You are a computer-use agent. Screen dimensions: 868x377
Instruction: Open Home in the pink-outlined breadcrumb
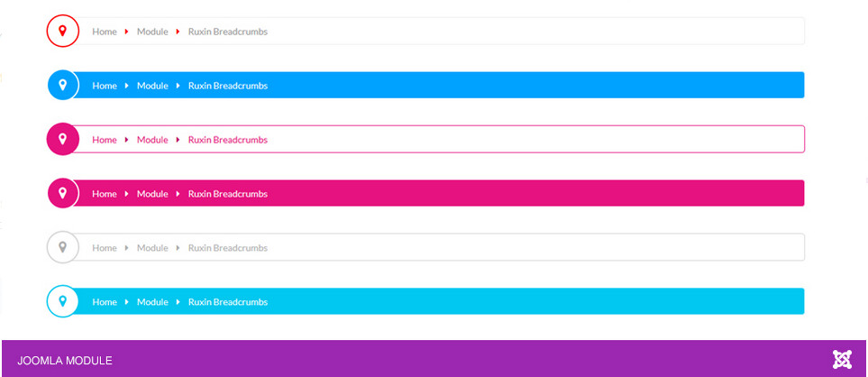click(x=105, y=140)
